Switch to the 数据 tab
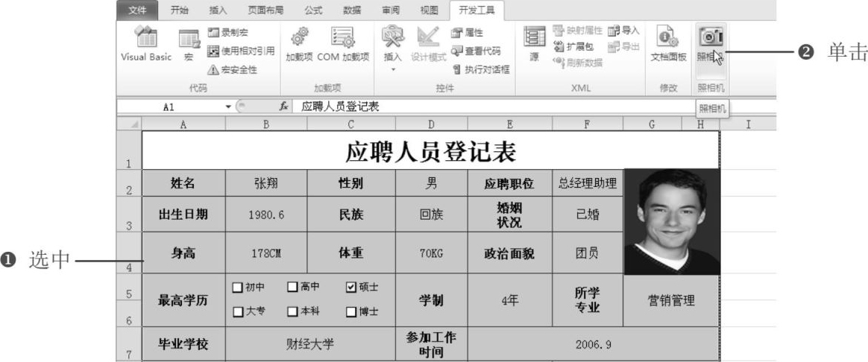The height and width of the screenshot is (362, 868). click(352, 10)
